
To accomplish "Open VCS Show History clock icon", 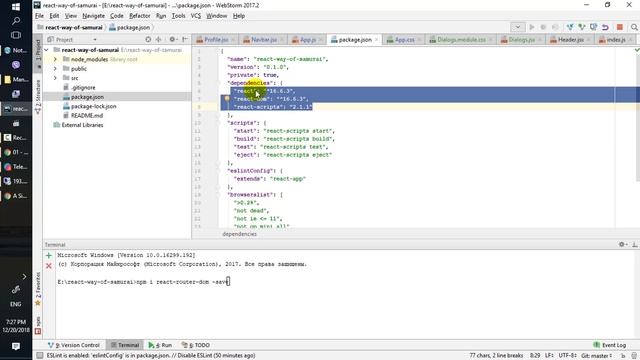I will pos(593,27).
